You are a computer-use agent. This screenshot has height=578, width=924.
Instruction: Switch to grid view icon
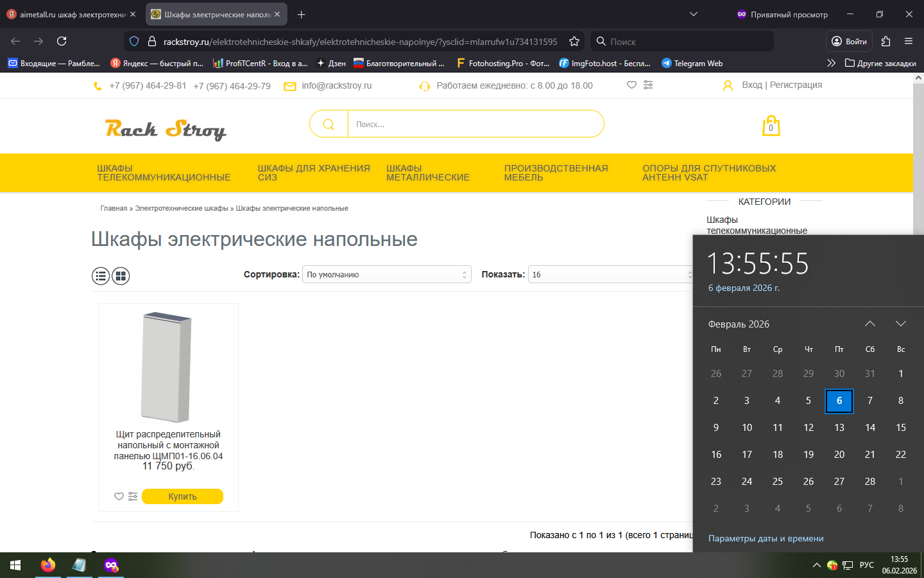click(x=121, y=276)
